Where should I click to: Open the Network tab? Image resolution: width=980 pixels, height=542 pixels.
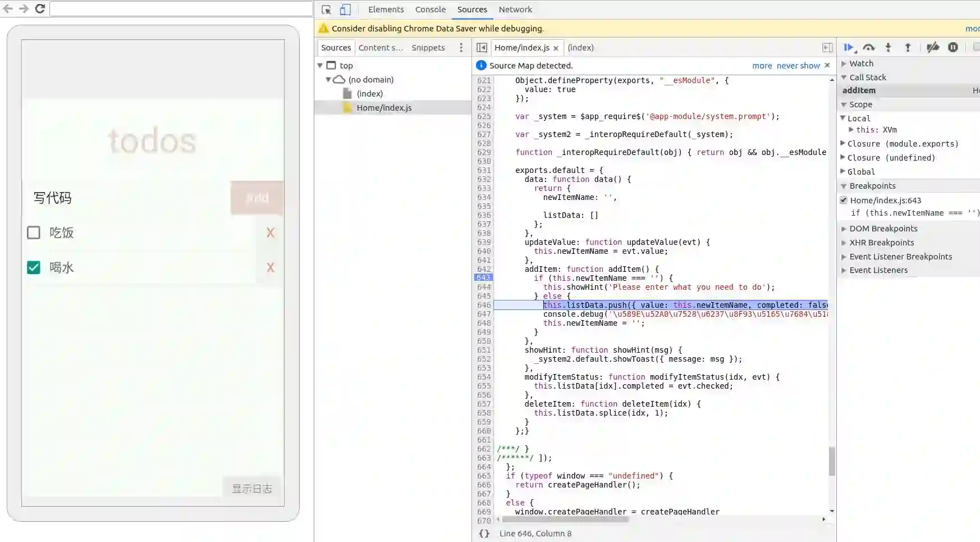click(515, 10)
